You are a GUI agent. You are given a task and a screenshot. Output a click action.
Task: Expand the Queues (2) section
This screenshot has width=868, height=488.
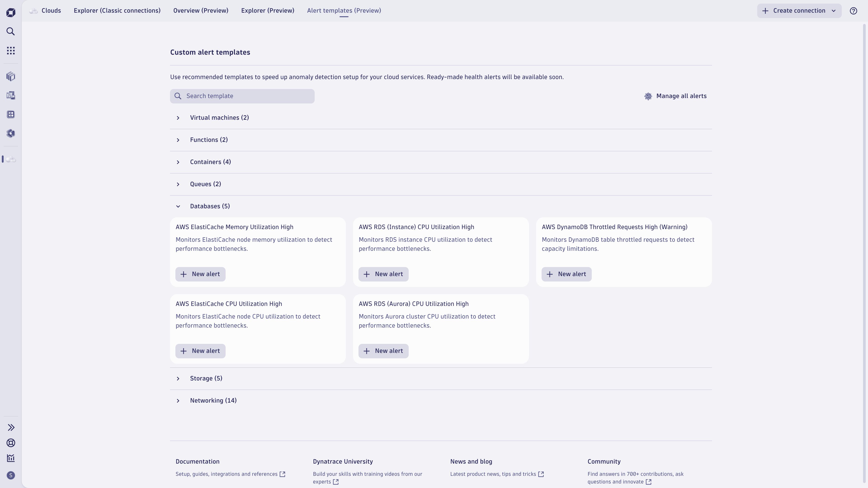tap(441, 184)
